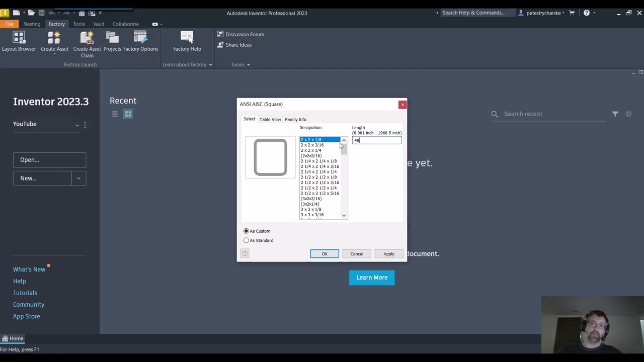
Task: Open Factory Help
Action: point(187,42)
